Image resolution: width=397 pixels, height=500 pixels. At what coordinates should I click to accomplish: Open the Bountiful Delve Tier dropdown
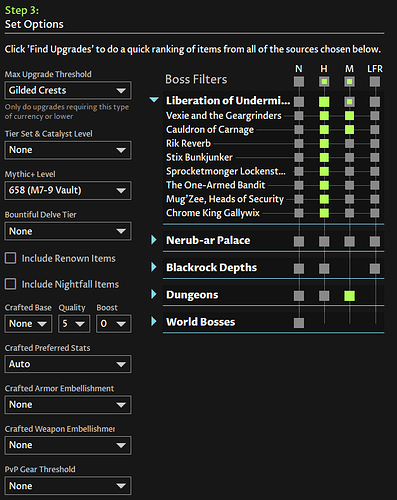(x=68, y=231)
